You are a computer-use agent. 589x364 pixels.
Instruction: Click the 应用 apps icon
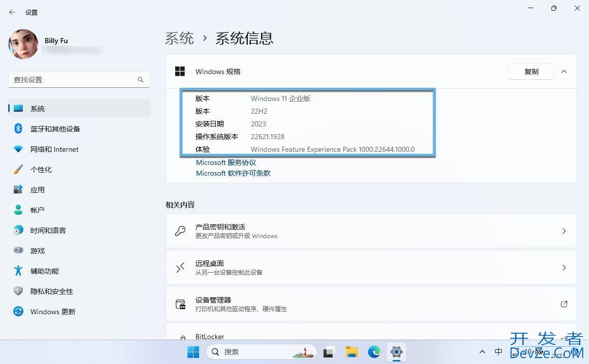pyautogui.click(x=18, y=189)
